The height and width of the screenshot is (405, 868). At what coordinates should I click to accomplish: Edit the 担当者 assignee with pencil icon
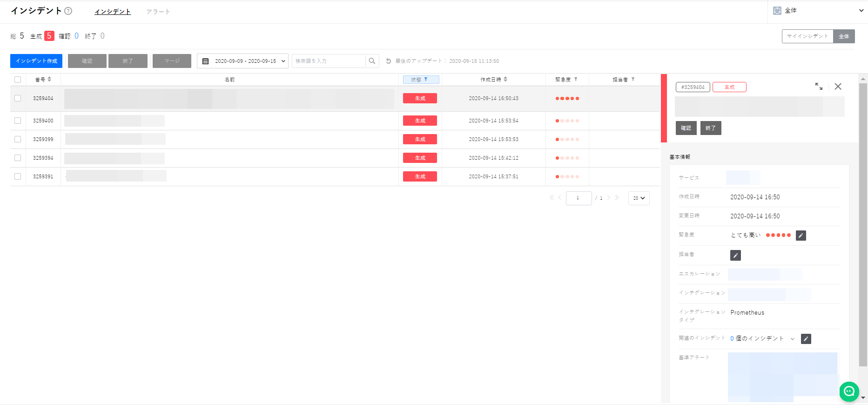click(735, 255)
